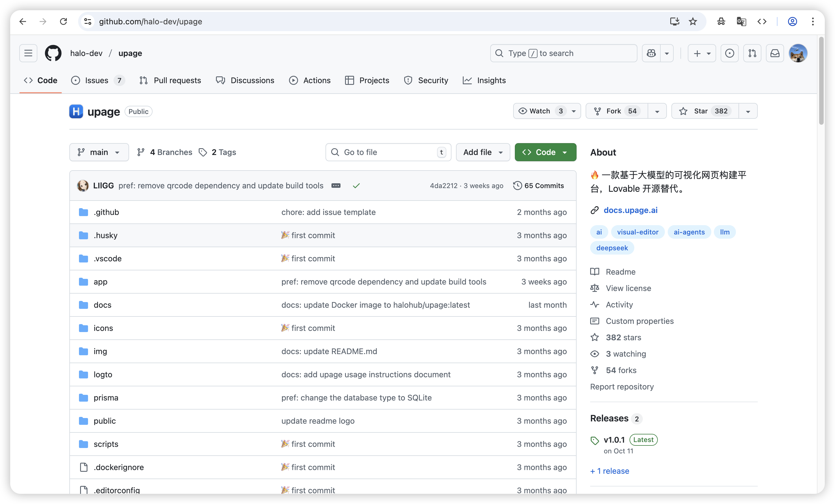
Task: Open the main branch selector dropdown
Action: pos(99,152)
